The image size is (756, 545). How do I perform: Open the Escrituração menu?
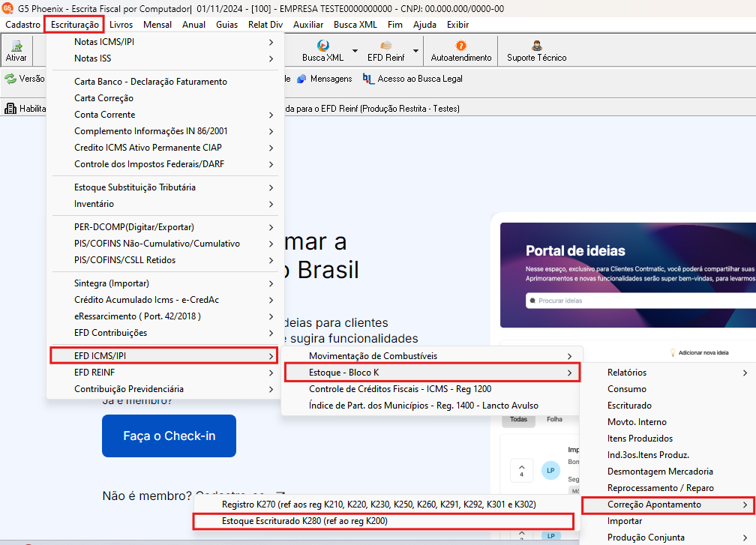coord(75,25)
